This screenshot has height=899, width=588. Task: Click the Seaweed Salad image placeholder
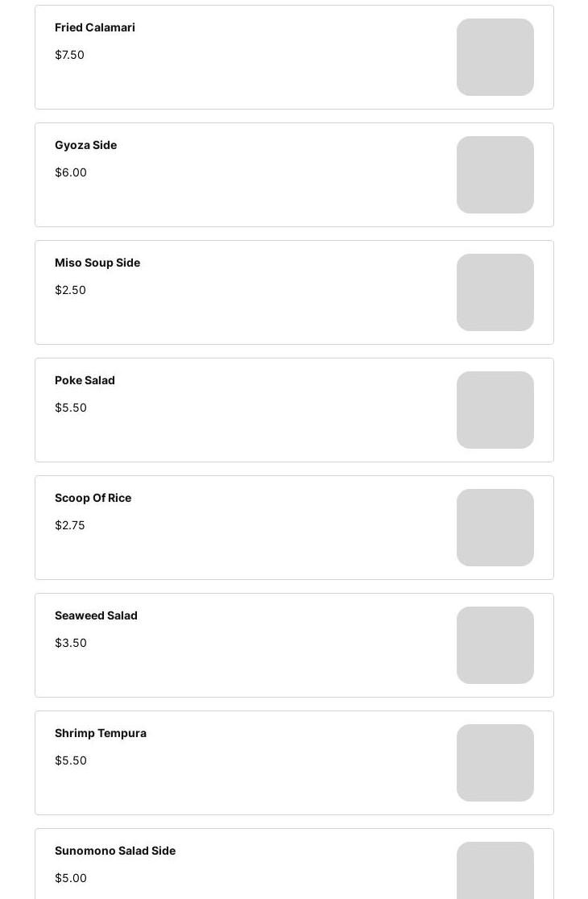pos(495,645)
